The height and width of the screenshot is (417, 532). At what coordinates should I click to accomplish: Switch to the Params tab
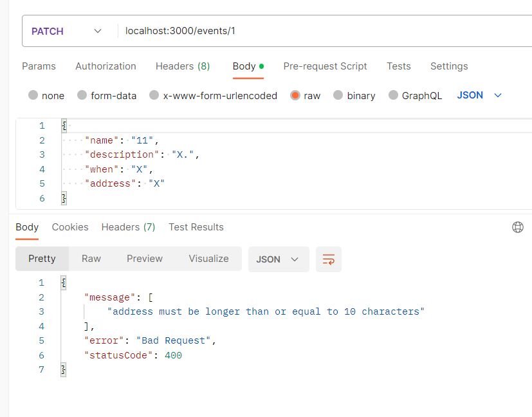39,66
